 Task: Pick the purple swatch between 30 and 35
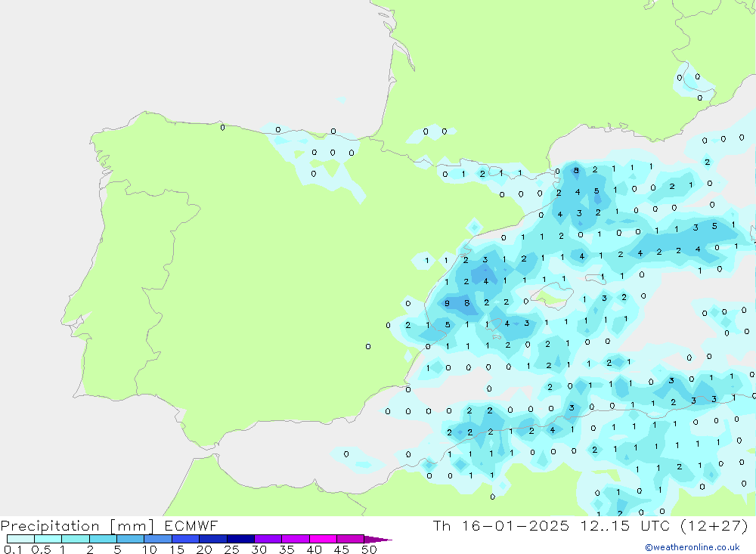pyautogui.click(x=268, y=539)
